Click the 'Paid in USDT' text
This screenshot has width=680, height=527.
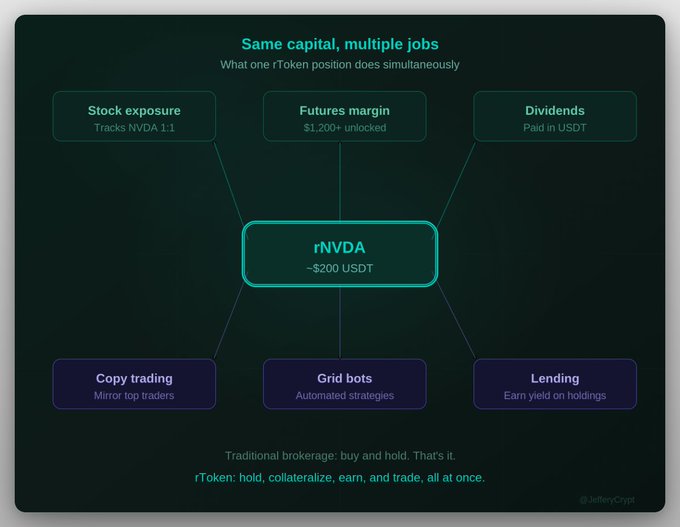[x=555, y=128]
